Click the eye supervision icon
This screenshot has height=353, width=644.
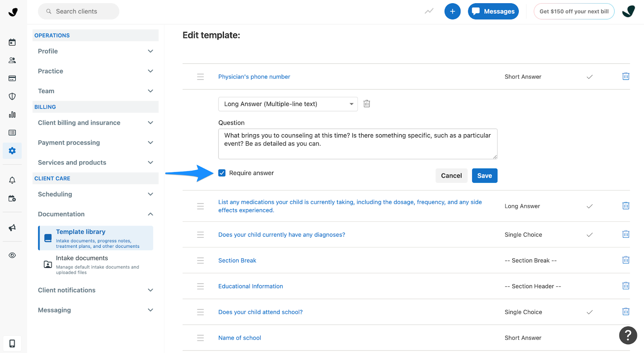pos(12,255)
